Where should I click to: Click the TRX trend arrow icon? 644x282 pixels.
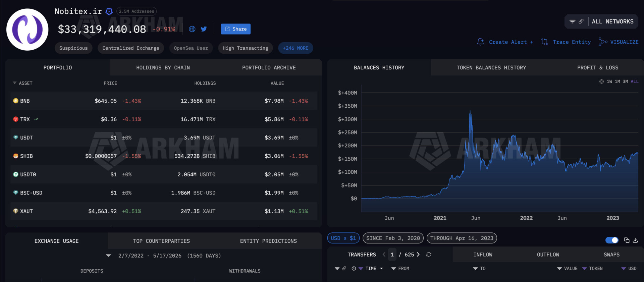(x=36, y=119)
